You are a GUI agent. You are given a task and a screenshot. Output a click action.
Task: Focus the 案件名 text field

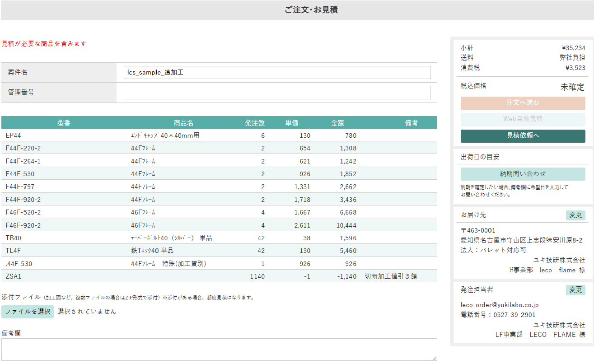point(277,73)
